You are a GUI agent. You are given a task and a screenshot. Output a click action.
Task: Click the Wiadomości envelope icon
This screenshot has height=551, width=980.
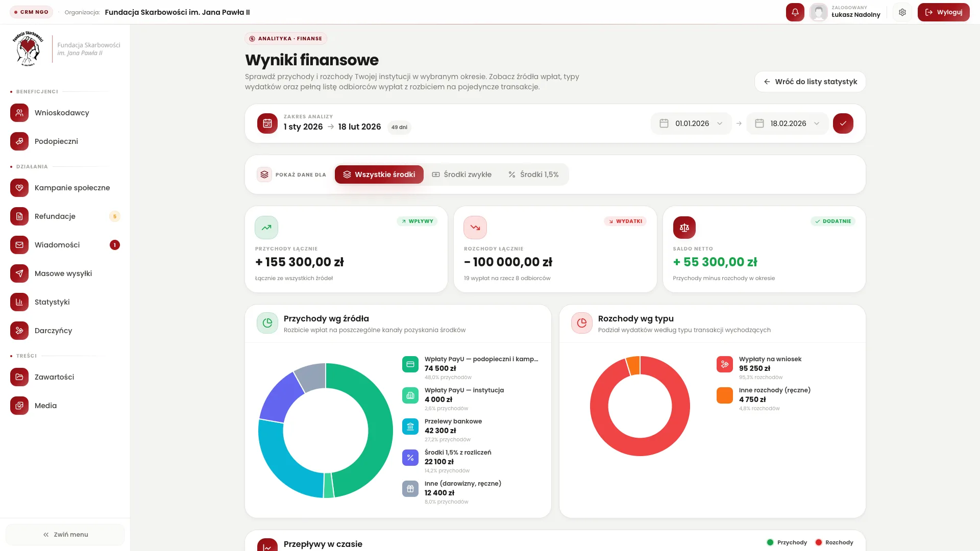tap(19, 245)
